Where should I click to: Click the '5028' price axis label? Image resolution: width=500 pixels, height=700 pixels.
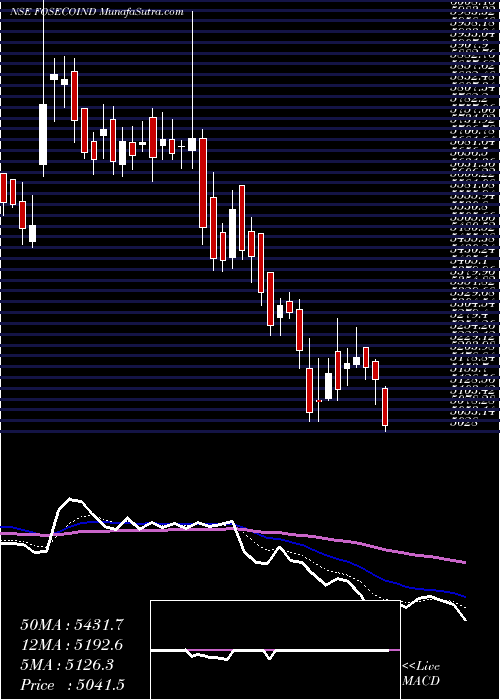pyautogui.click(x=464, y=422)
